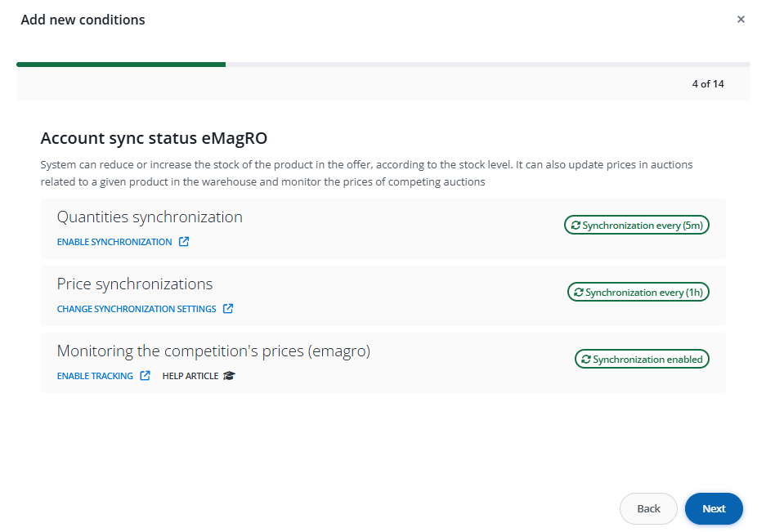Click the Price synchronizations heading
The height and width of the screenshot is (532, 766).
point(135,284)
